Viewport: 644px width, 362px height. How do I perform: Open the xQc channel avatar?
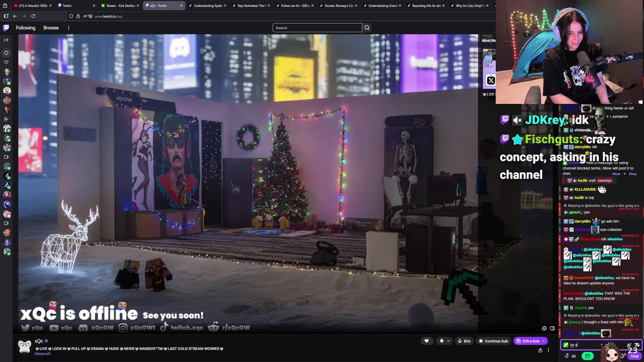(x=25, y=346)
